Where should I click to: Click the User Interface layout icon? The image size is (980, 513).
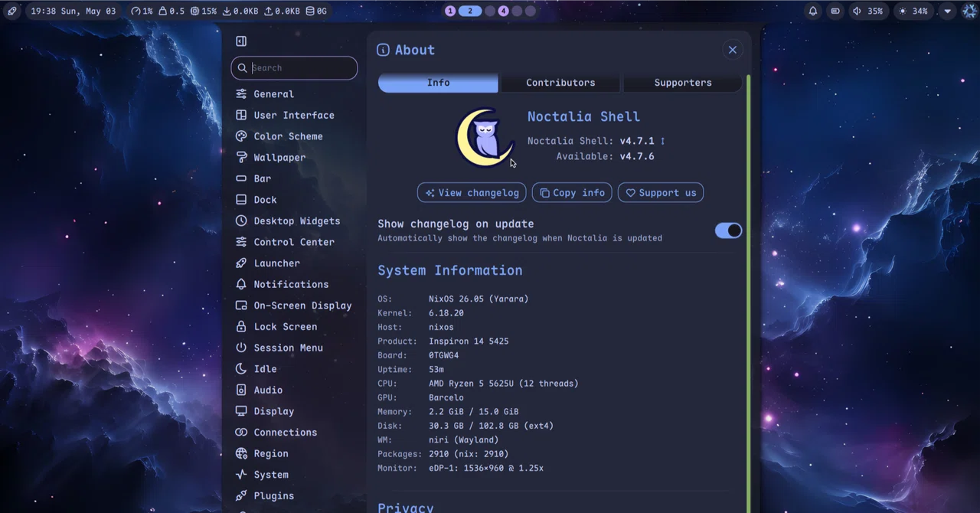tap(241, 115)
